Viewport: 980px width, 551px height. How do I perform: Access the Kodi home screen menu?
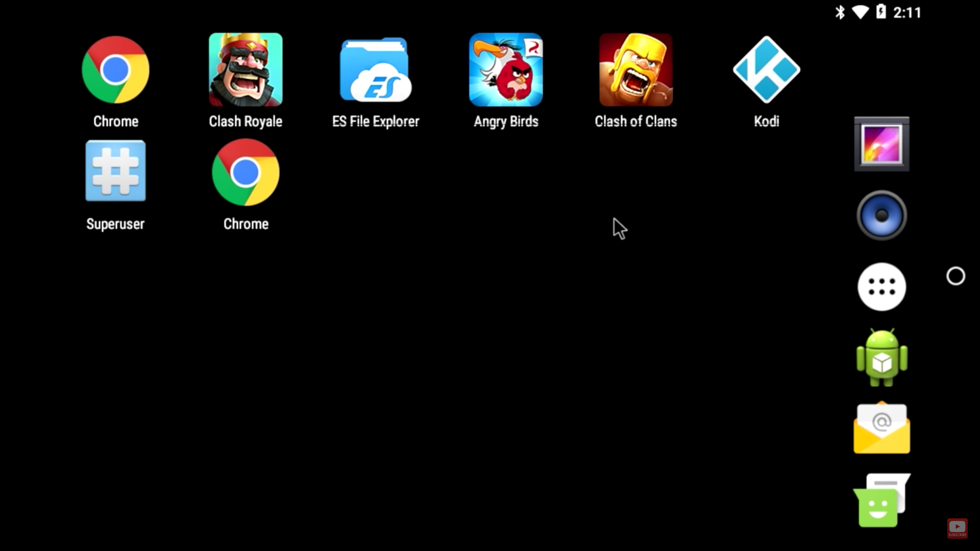click(x=767, y=69)
